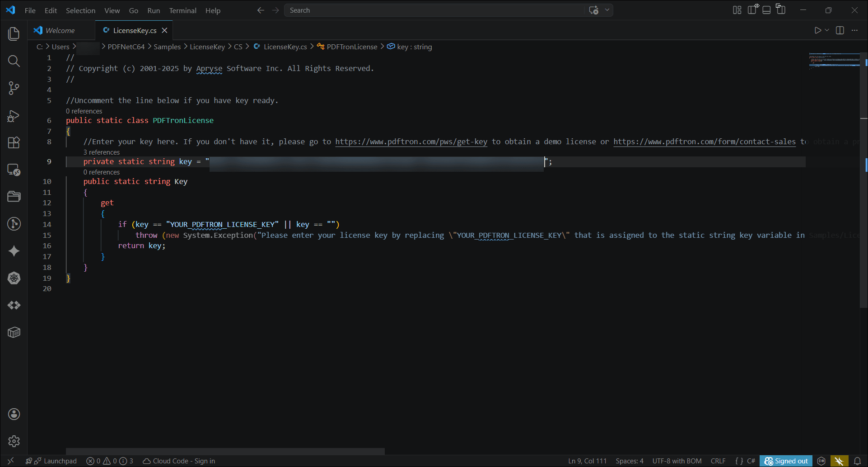Show the 3 references CodeLens for key
868x467 pixels.
102,152
